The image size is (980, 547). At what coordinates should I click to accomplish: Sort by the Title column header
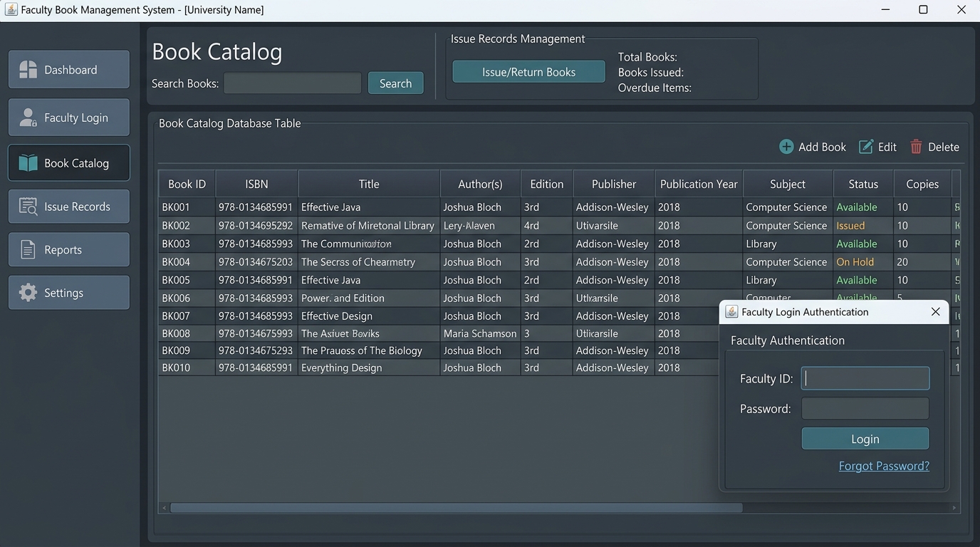(369, 184)
